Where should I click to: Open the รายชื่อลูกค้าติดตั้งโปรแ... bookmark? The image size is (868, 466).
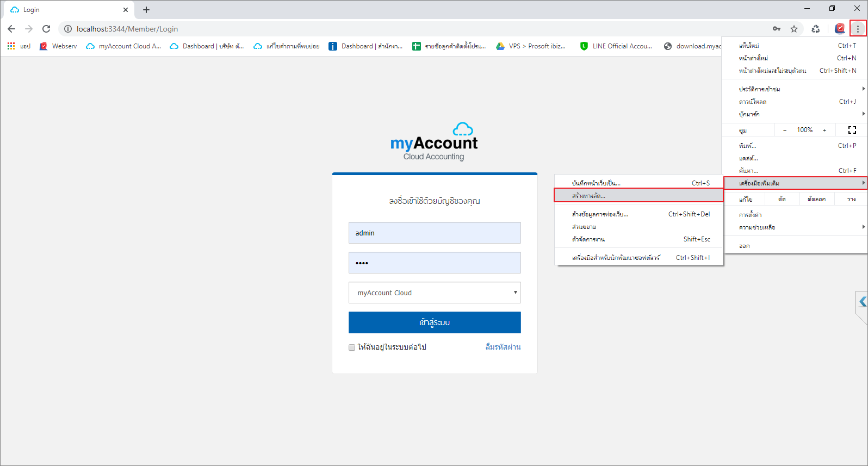coord(449,46)
